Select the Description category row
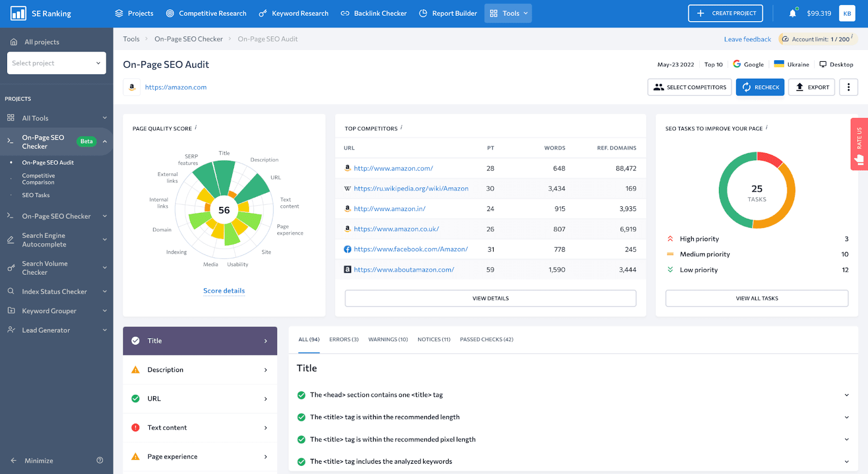This screenshot has width=868, height=474. click(x=200, y=370)
